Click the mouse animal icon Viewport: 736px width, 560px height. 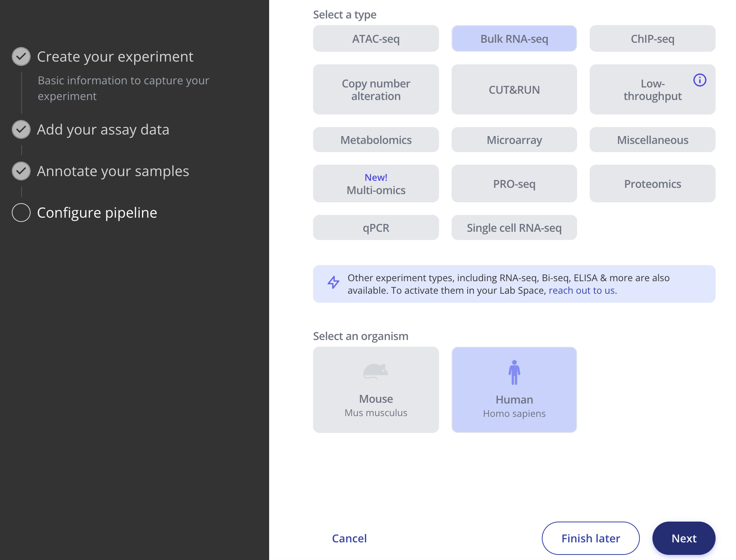tap(375, 371)
